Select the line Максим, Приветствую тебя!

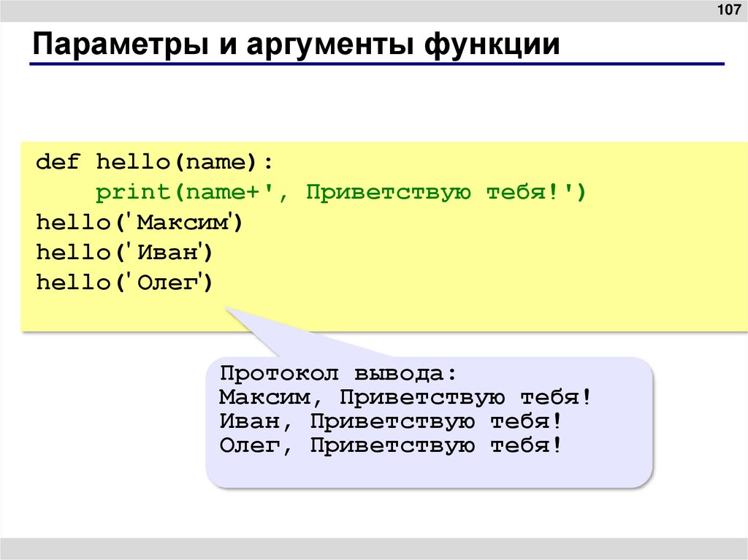click(x=404, y=397)
